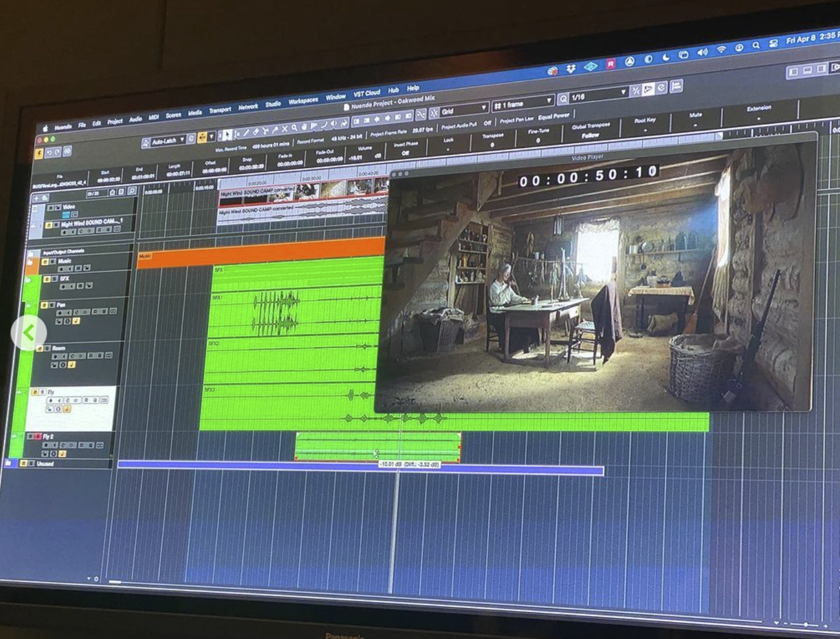Open the Hub menu item

(x=393, y=90)
